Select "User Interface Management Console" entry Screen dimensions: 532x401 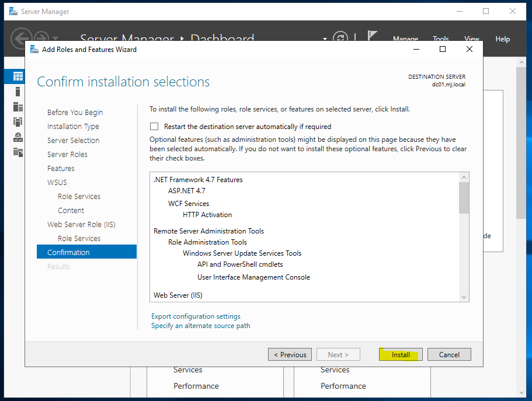pyautogui.click(x=254, y=277)
